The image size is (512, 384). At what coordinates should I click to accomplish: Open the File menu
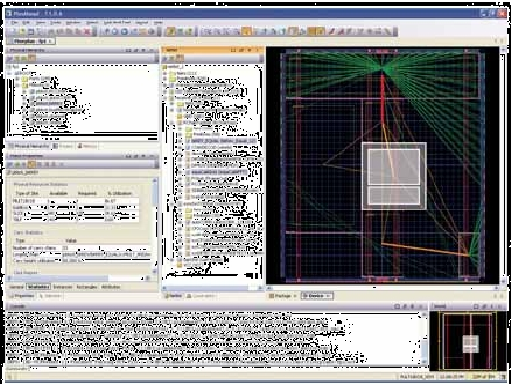coord(14,23)
